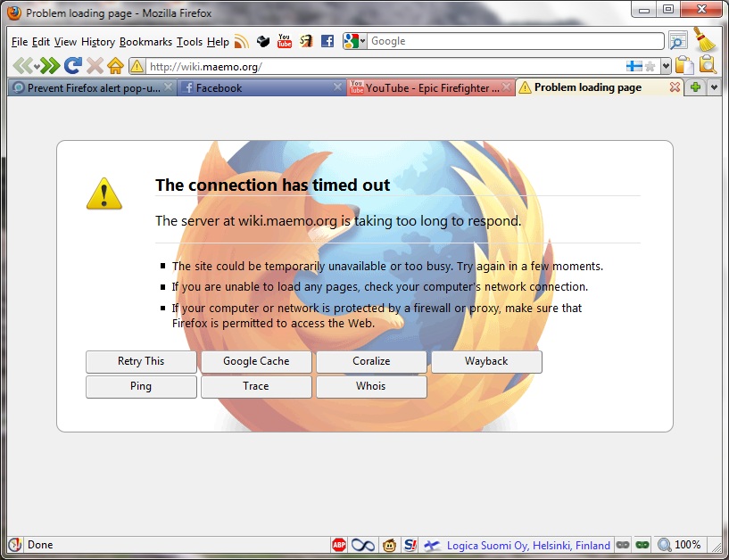This screenshot has height=560, width=729.
Task: Go to the home page icon
Action: click(x=115, y=65)
